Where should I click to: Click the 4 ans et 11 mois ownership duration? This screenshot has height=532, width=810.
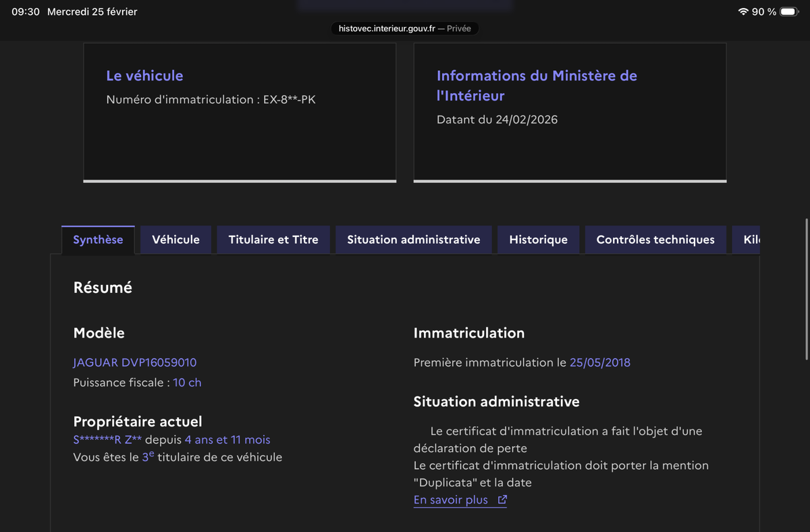point(227,440)
